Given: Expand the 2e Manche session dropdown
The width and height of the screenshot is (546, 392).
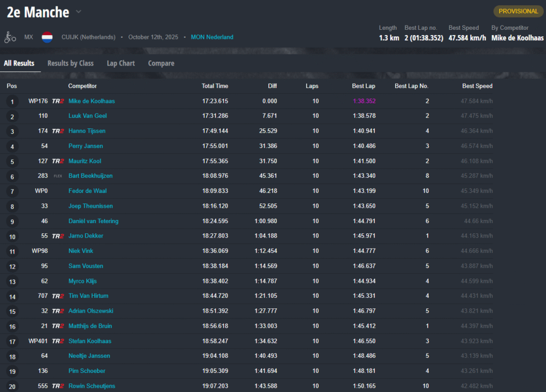Looking at the screenshot, I should (78, 12).
